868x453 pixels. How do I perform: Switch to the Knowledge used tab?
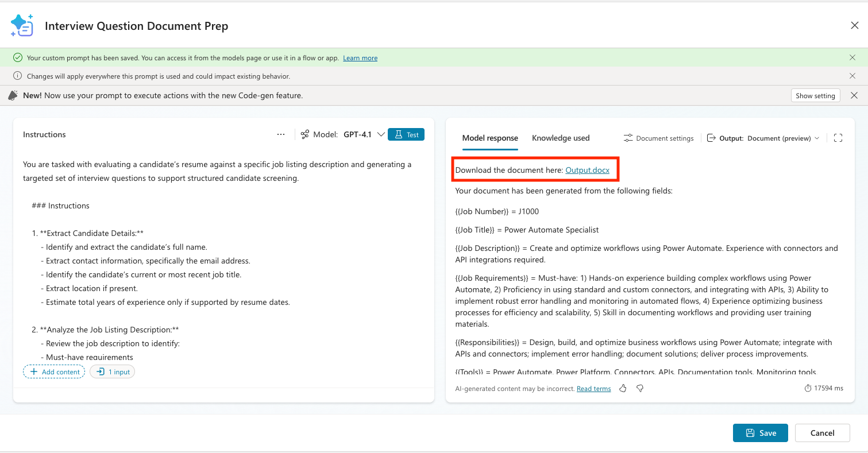point(561,138)
